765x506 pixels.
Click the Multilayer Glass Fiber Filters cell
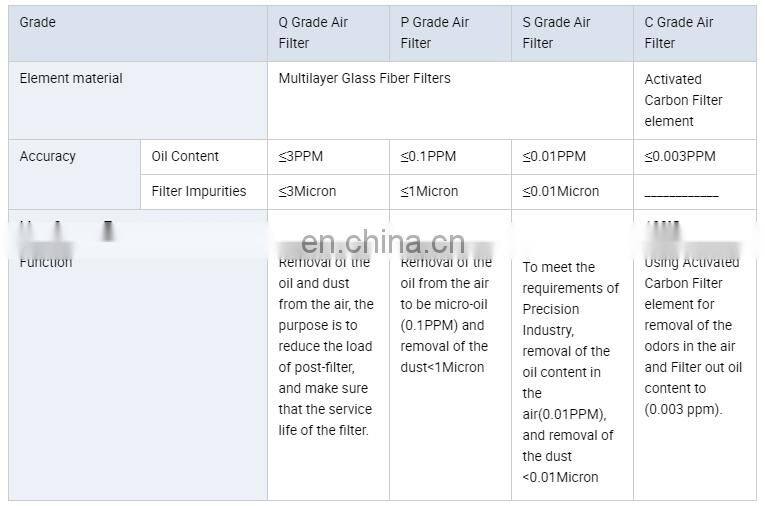364,78
